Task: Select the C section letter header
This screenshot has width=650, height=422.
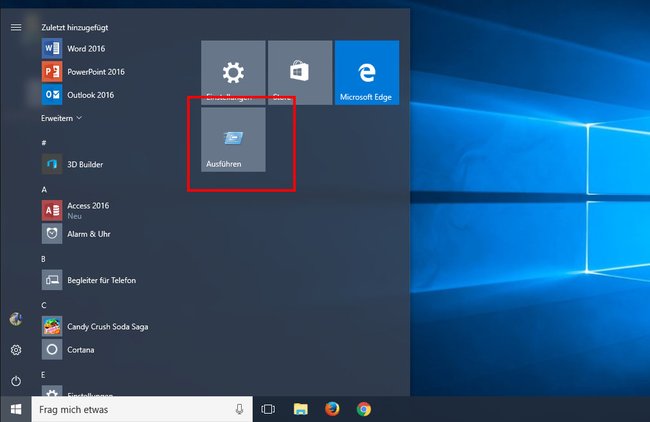Action: 44,305
